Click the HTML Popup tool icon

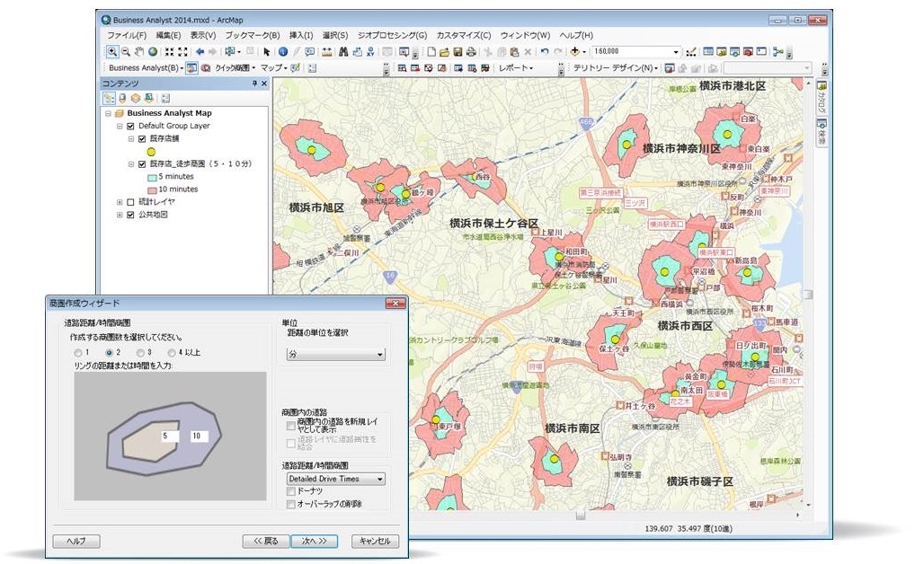[x=310, y=52]
